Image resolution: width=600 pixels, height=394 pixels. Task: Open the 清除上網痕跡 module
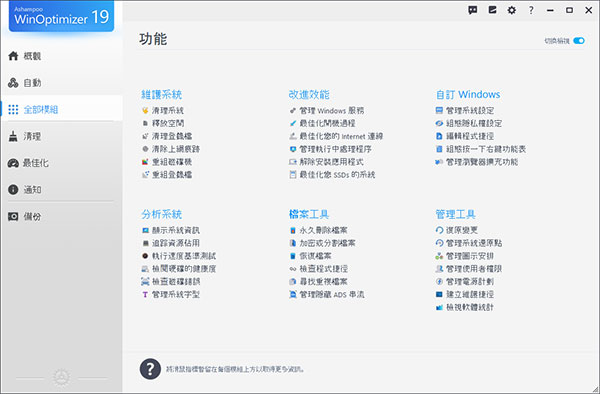pyautogui.click(x=176, y=149)
